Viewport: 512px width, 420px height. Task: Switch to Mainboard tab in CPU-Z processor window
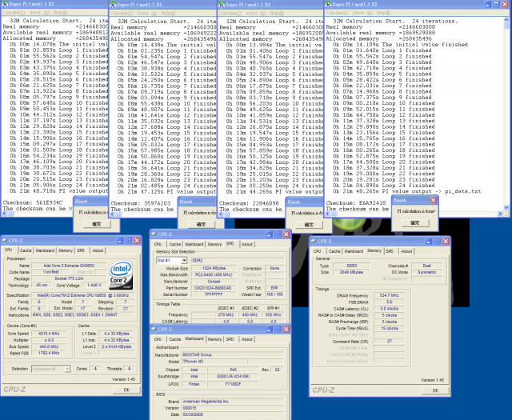pos(45,250)
